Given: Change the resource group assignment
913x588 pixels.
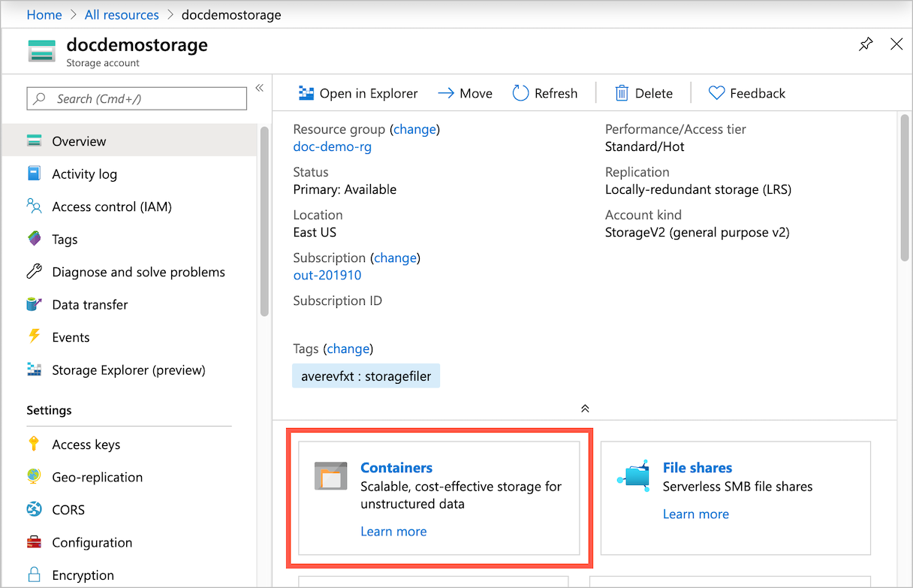Looking at the screenshot, I should (414, 129).
